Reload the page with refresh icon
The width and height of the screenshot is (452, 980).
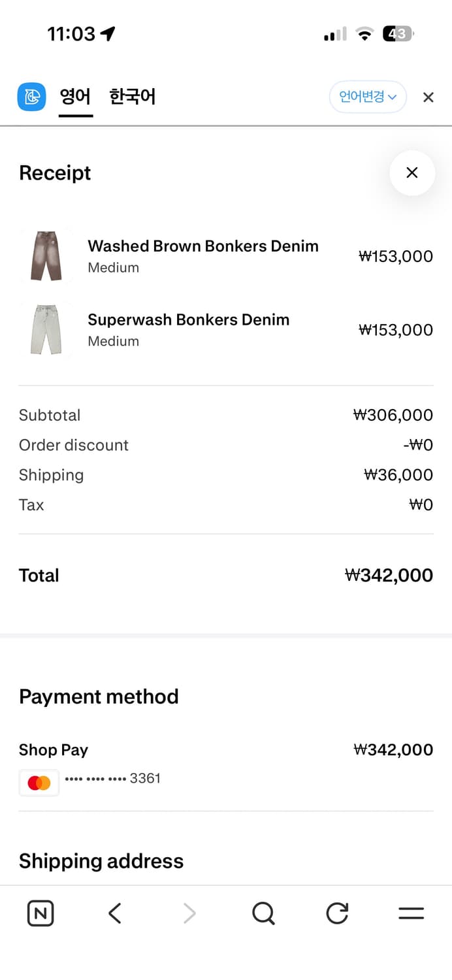[337, 913]
